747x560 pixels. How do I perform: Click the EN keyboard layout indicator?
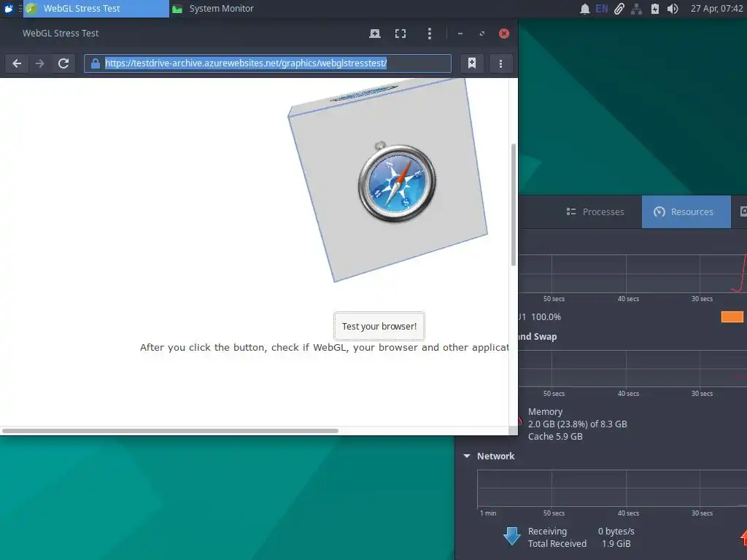pos(602,9)
